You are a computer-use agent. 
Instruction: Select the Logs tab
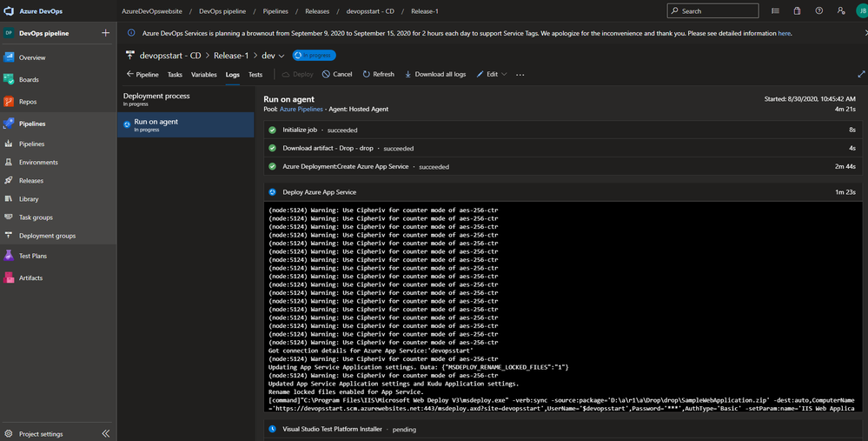tap(233, 75)
